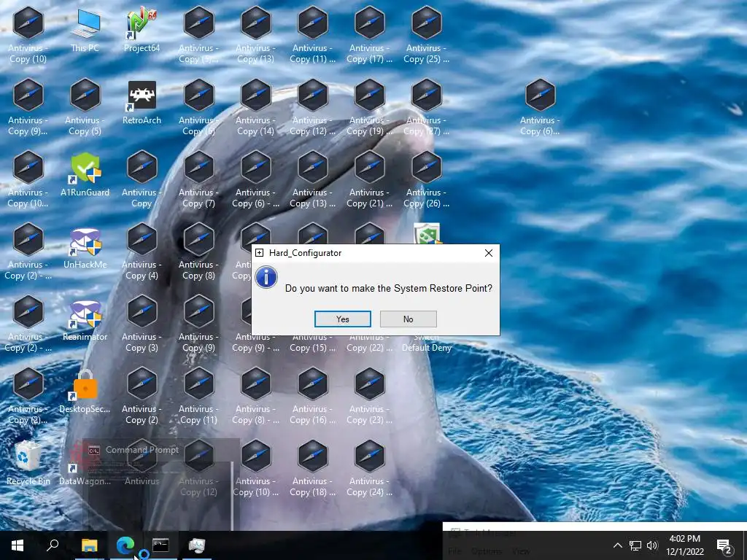747x560 pixels.
Task: Open clock showing 4:02 PM
Action: 684,545
